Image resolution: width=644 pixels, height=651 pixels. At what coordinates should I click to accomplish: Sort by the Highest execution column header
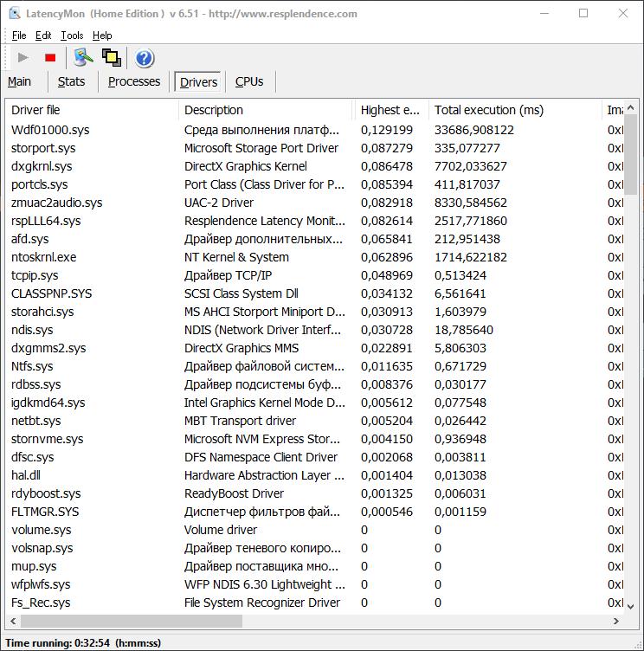pos(392,110)
